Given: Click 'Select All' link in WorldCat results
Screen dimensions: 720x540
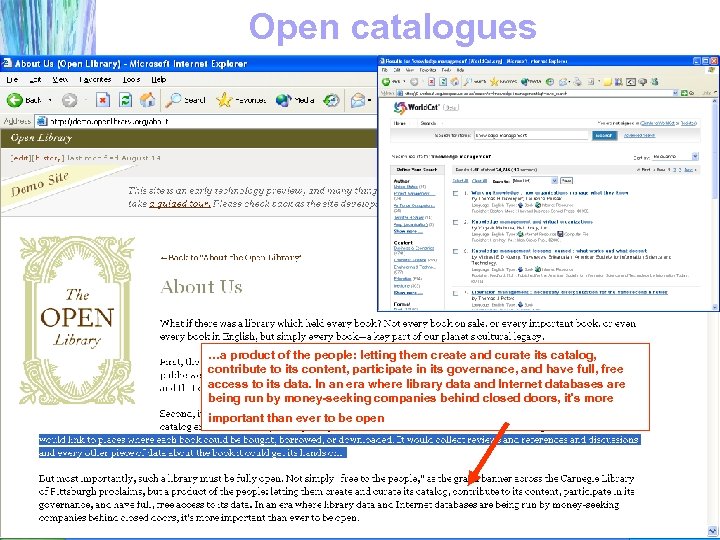Looking at the screenshot, I should tap(460, 181).
